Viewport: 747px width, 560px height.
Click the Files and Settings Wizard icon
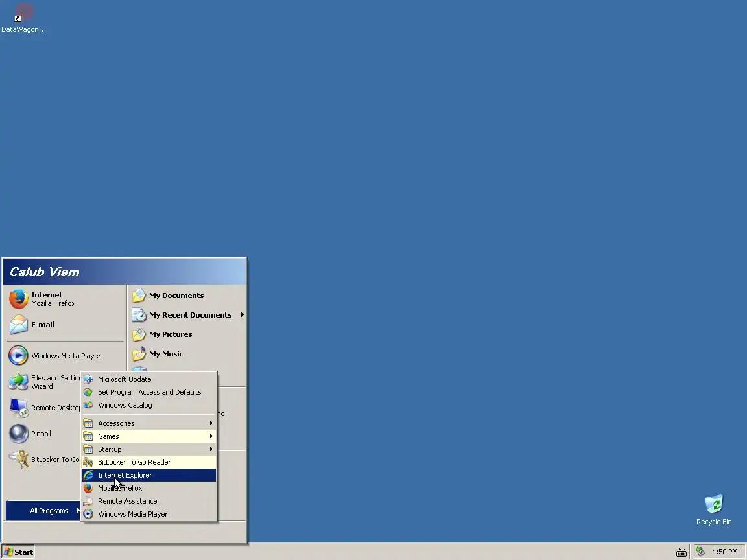click(x=19, y=382)
